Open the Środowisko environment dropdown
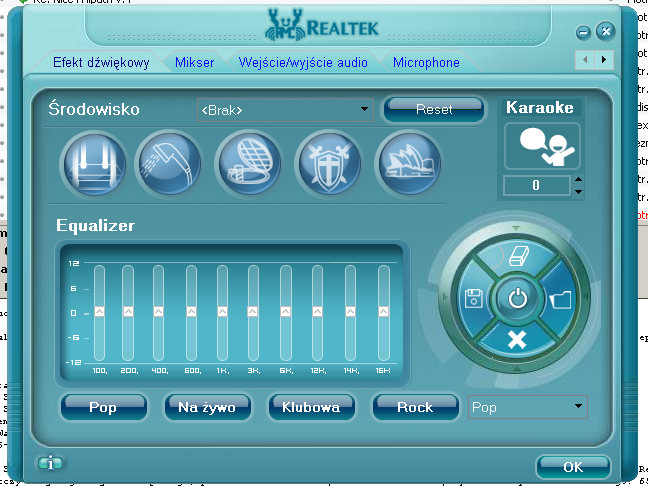 tap(365, 109)
